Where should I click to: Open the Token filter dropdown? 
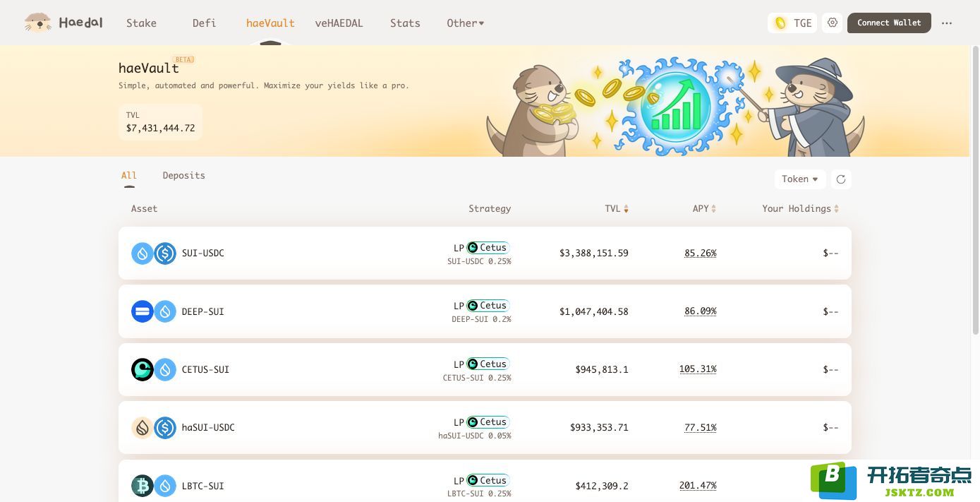(x=800, y=179)
